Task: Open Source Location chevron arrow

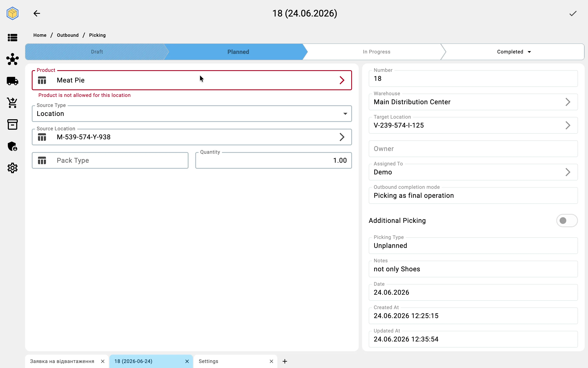Action: point(342,137)
